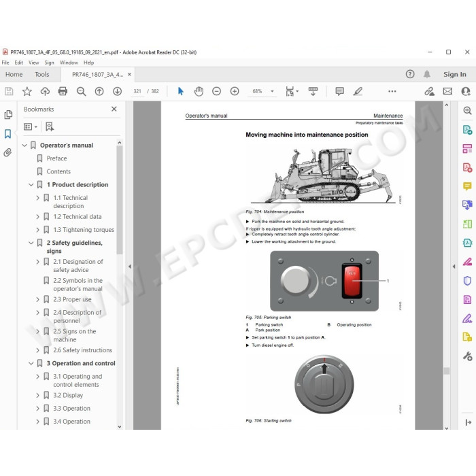The width and height of the screenshot is (476, 476).
Task: Open Find text magnifier icon
Action: tap(81, 91)
